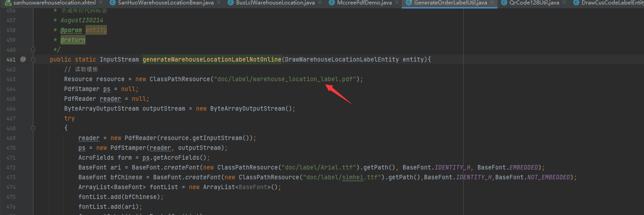Image resolution: width=644 pixels, height=215 pixels.
Task: Close the sanhuowarehouselocation.xhtml tab
Action: tap(100, 3)
